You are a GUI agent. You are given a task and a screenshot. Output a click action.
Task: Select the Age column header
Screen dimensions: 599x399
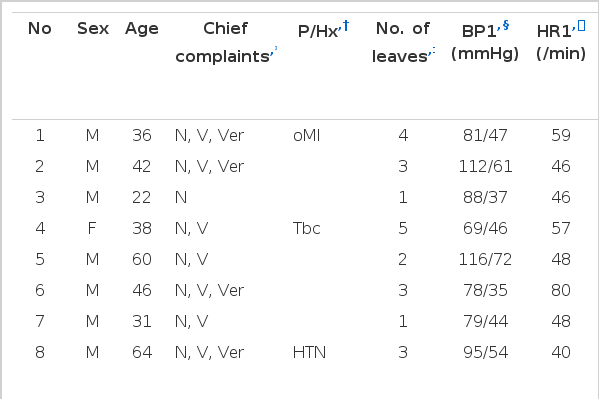point(142,29)
